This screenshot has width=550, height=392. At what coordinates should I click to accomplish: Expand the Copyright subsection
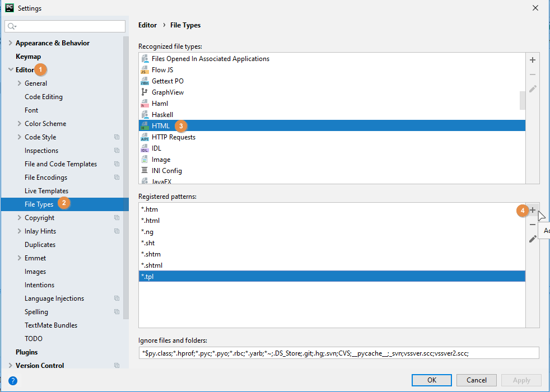click(19, 218)
